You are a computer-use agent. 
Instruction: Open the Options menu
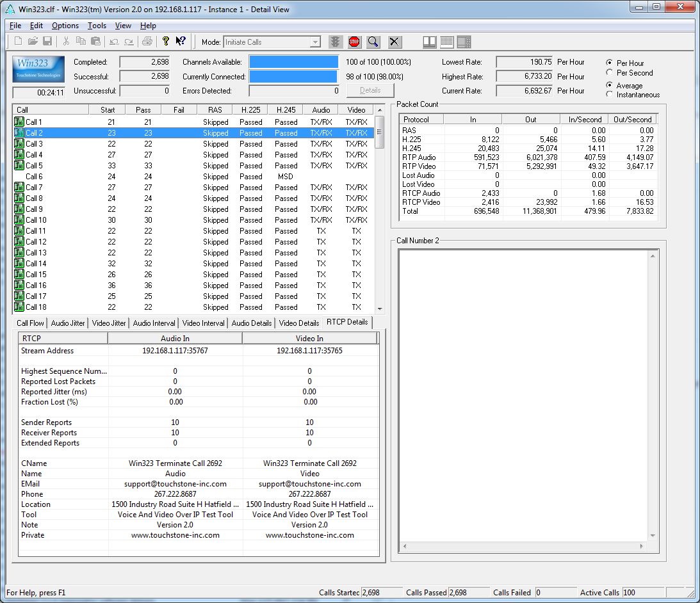[65, 26]
